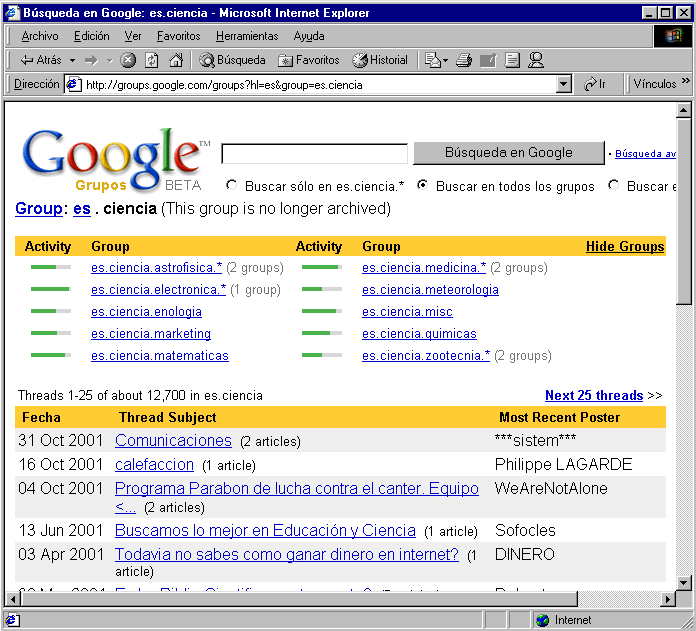Open es.ciencia.astrofisica.* group
Image resolution: width=696 pixels, height=631 pixels.
point(156,268)
